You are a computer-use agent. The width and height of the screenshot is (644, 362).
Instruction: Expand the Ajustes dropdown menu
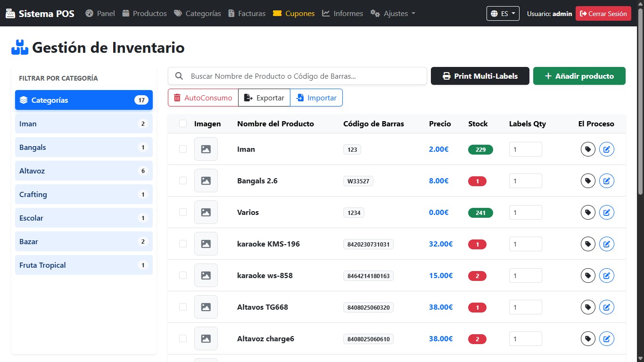[x=393, y=14]
